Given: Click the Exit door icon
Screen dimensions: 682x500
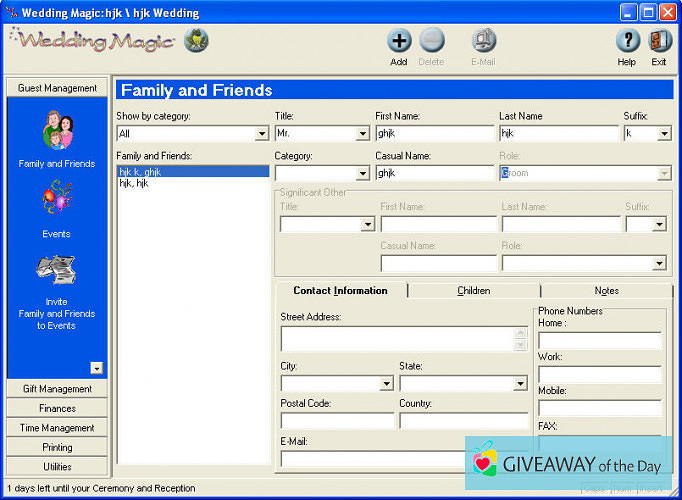Looking at the screenshot, I should click(x=659, y=42).
